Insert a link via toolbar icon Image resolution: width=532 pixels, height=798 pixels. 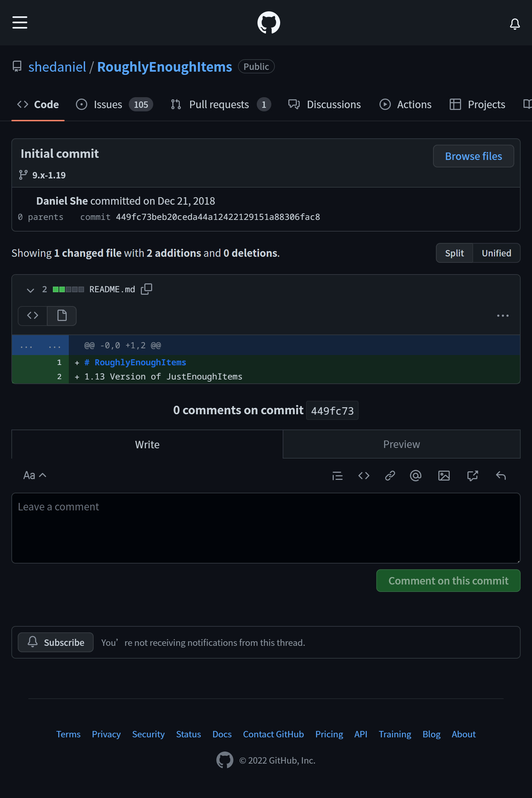point(390,476)
